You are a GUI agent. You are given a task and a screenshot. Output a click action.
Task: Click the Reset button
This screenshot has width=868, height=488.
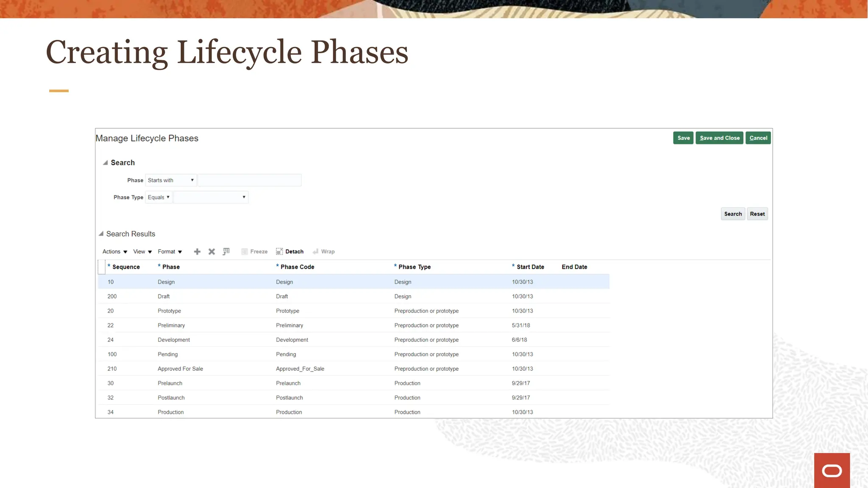(757, 214)
